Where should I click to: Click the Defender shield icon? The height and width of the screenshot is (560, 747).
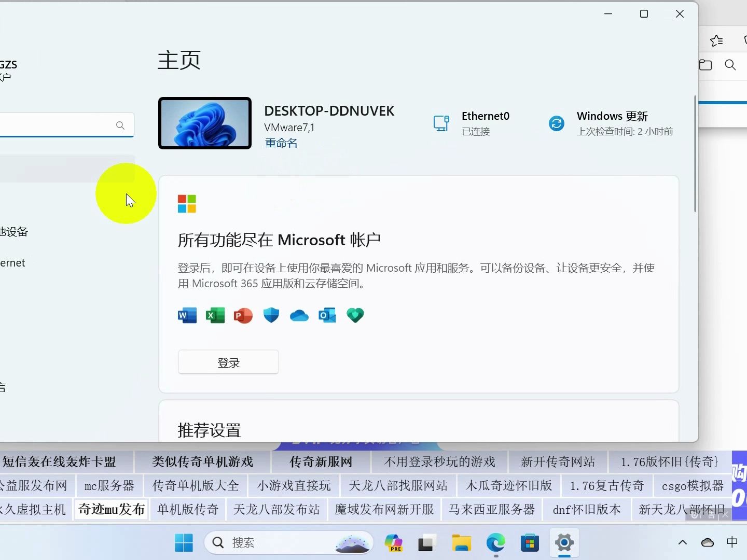click(271, 315)
